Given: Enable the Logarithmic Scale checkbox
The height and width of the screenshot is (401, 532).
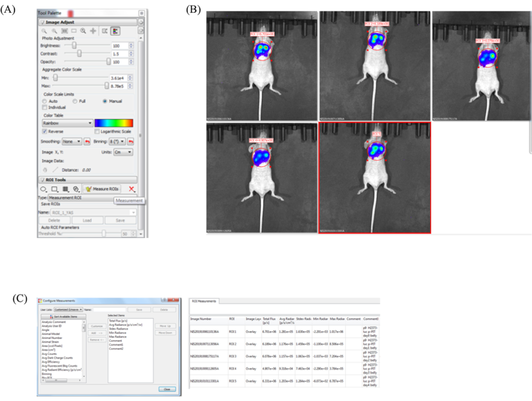Looking at the screenshot, I should tap(97, 132).
